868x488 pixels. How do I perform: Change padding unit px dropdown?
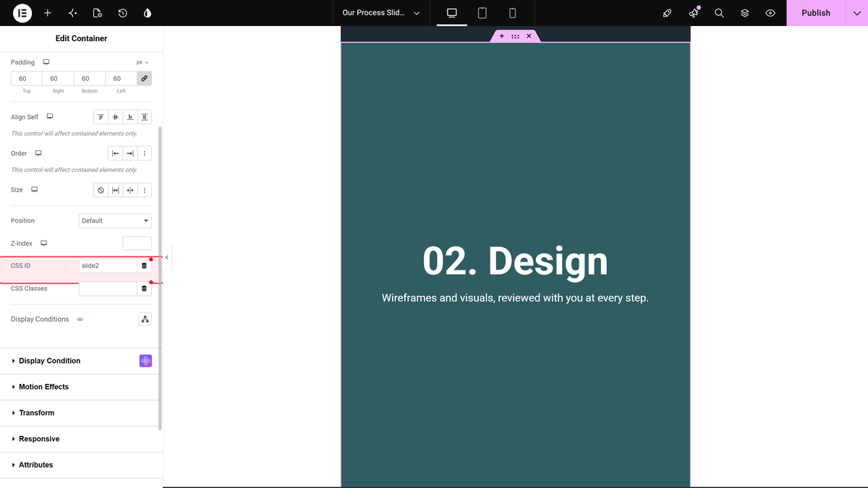(142, 62)
